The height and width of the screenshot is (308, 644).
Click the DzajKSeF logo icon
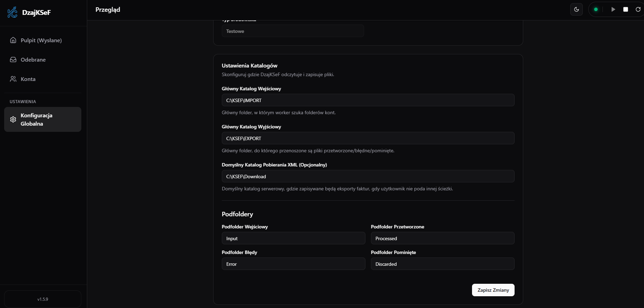[x=12, y=12]
